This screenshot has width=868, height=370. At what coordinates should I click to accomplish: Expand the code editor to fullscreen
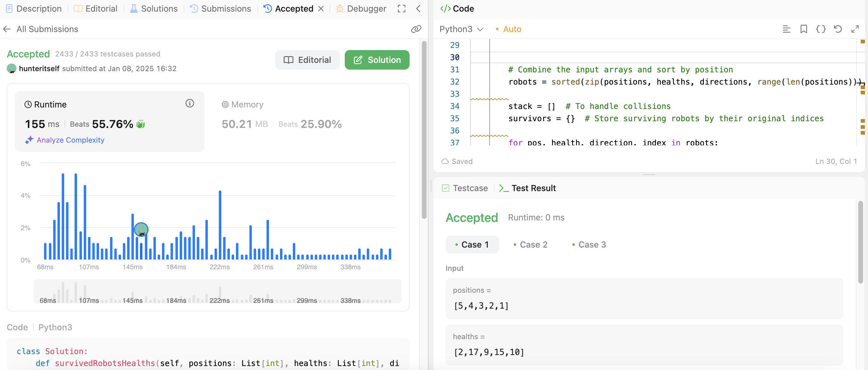855,29
